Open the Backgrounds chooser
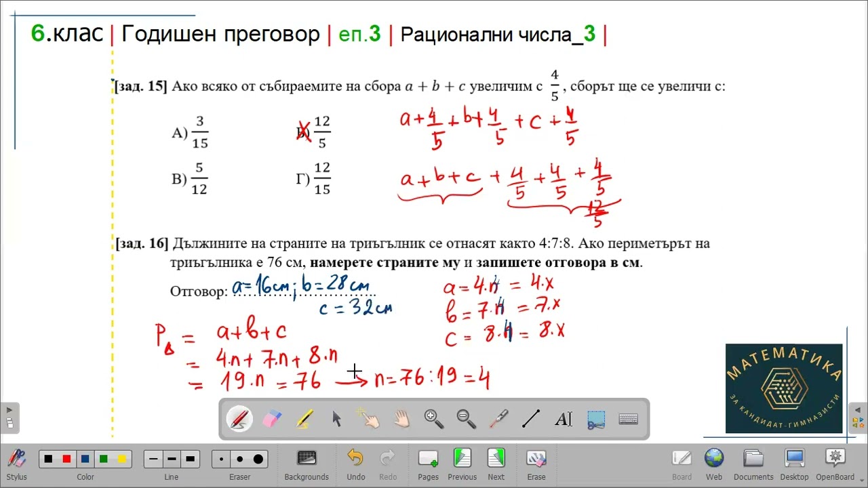 pyautogui.click(x=307, y=464)
